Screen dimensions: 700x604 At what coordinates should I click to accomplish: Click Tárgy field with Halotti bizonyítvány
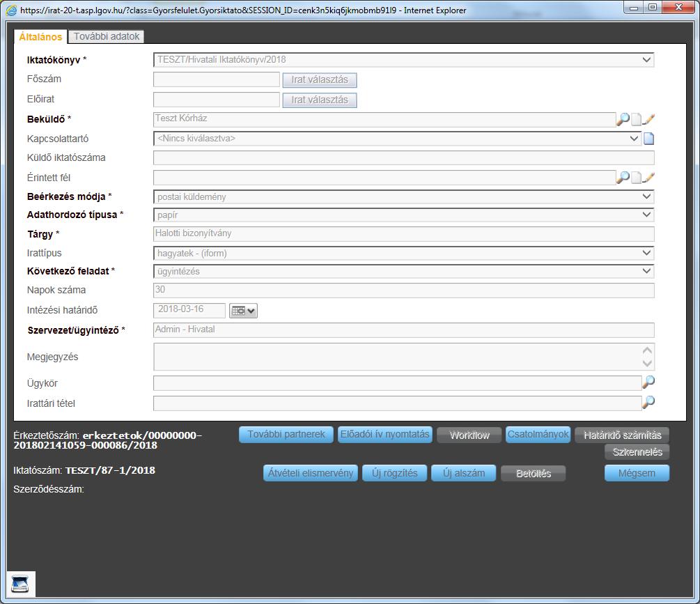click(x=404, y=234)
